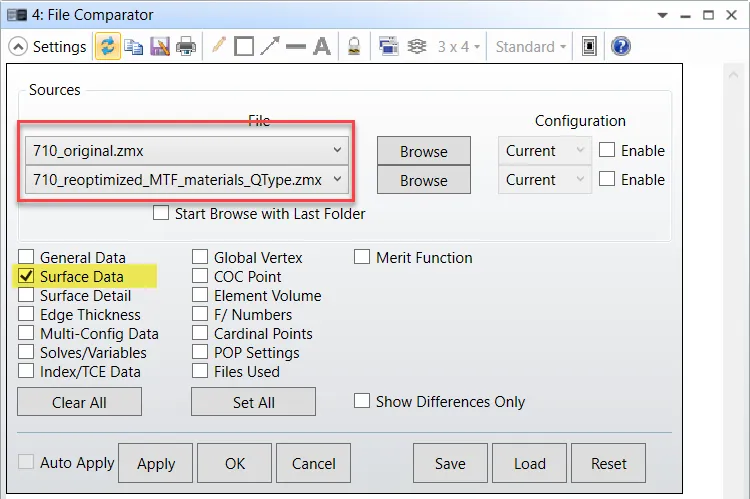Uncheck the Surface Data checkbox

click(27, 277)
